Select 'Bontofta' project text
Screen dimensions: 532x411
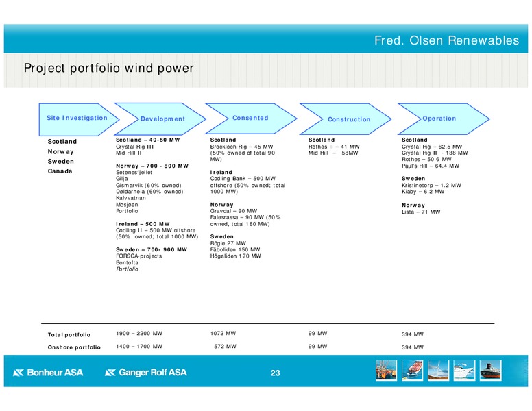point(127,263)
